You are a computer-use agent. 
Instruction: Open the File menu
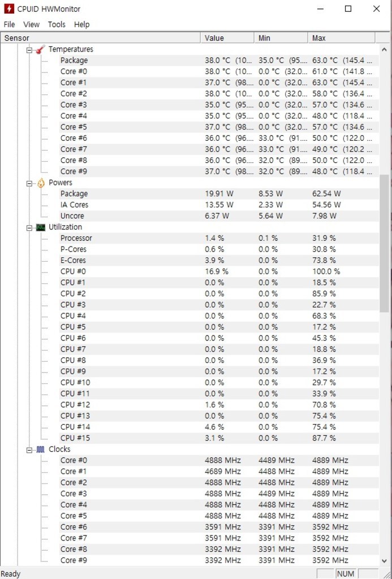click(x=9, y=24)
